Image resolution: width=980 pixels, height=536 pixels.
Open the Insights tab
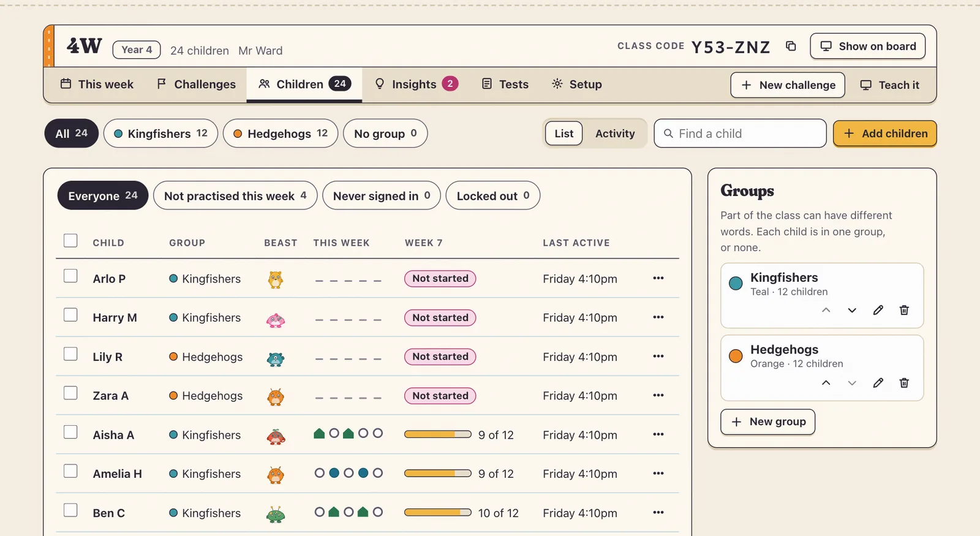pyautogui.click(x=416, y=85)
